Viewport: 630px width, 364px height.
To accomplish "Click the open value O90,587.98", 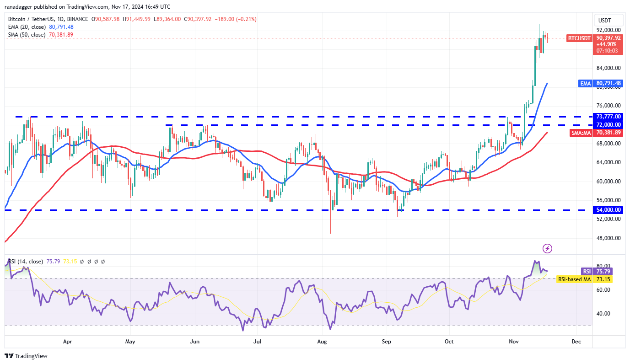I will pyautogui.click(x=106, y=19).
